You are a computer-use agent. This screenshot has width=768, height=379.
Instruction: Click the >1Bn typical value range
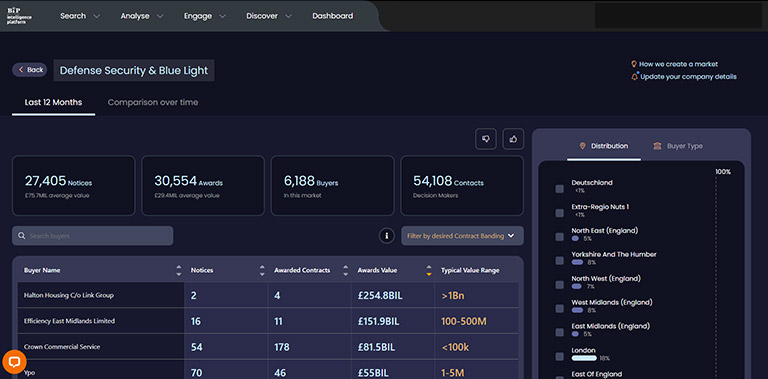point(453,296)
